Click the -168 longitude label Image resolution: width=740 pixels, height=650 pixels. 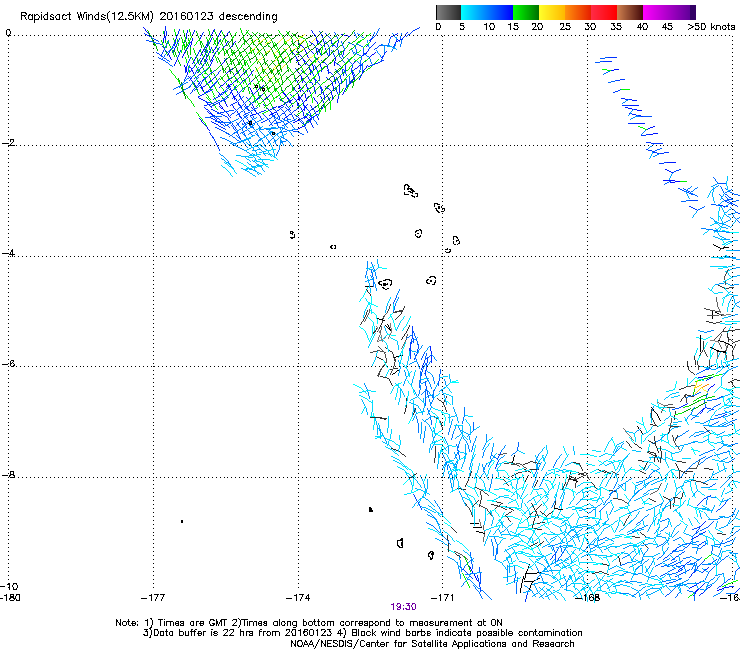[x=588, y=598]
